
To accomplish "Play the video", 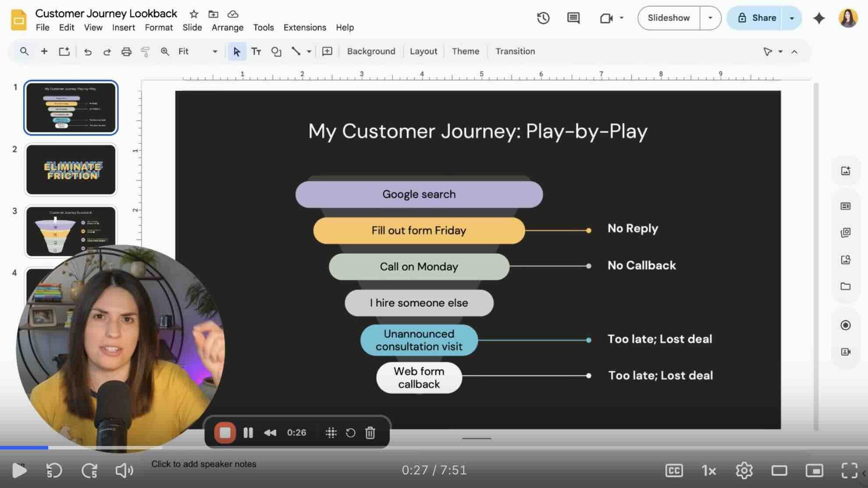I will [x=19, y=470].
